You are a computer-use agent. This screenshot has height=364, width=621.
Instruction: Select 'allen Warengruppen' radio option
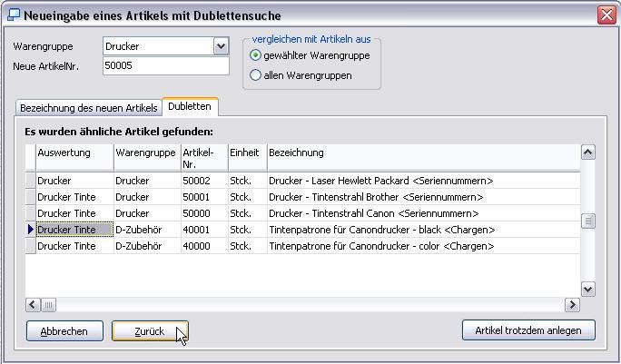point(255,75)
